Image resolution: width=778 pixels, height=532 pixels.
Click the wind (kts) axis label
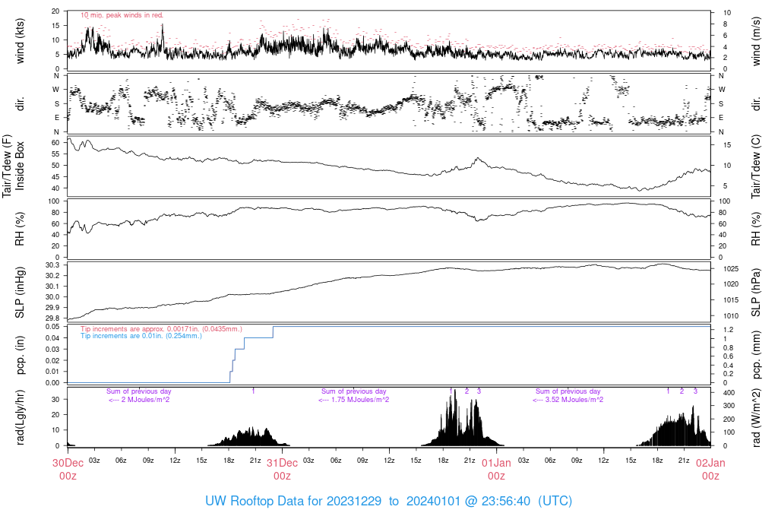point(21,40)
